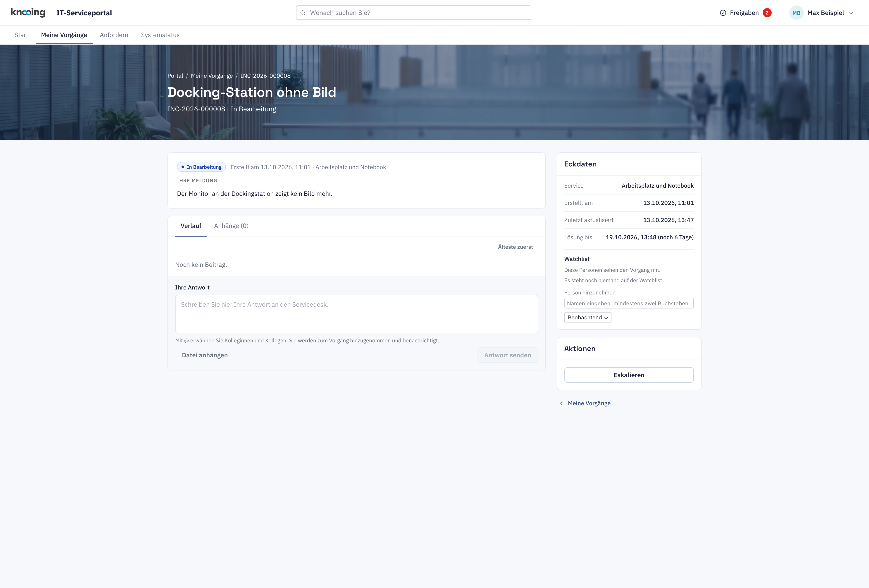
Task: Click the Datei anhängen button
Action: [x=205, y=355]
